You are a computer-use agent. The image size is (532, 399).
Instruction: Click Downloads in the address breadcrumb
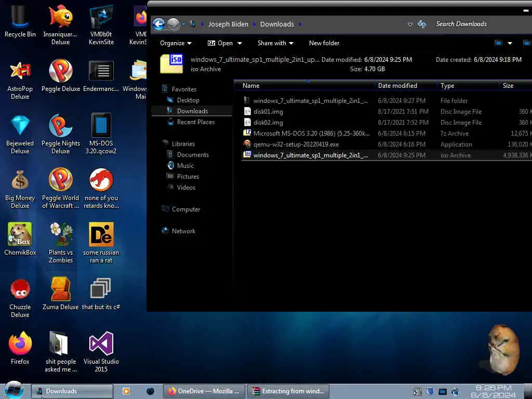click(x=277, y=24)
